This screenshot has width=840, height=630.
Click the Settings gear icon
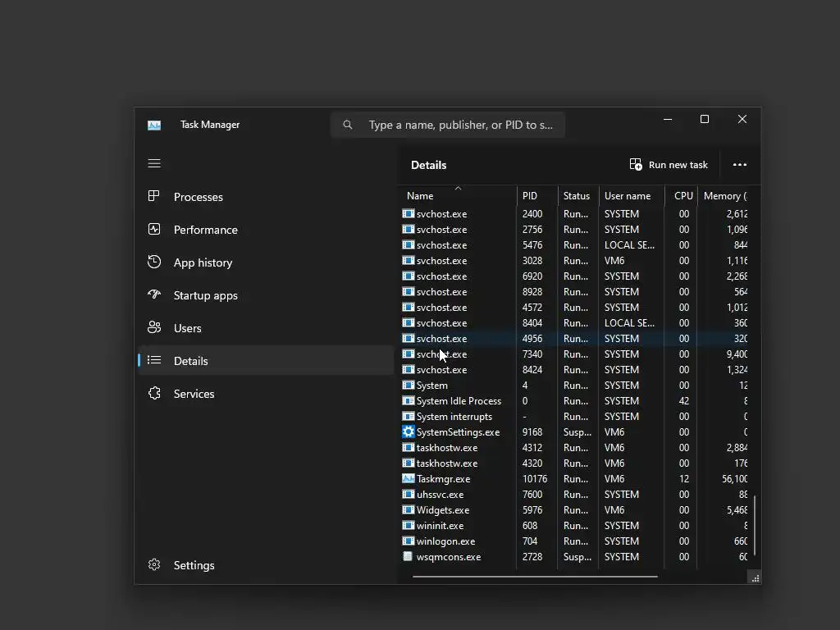153,564
